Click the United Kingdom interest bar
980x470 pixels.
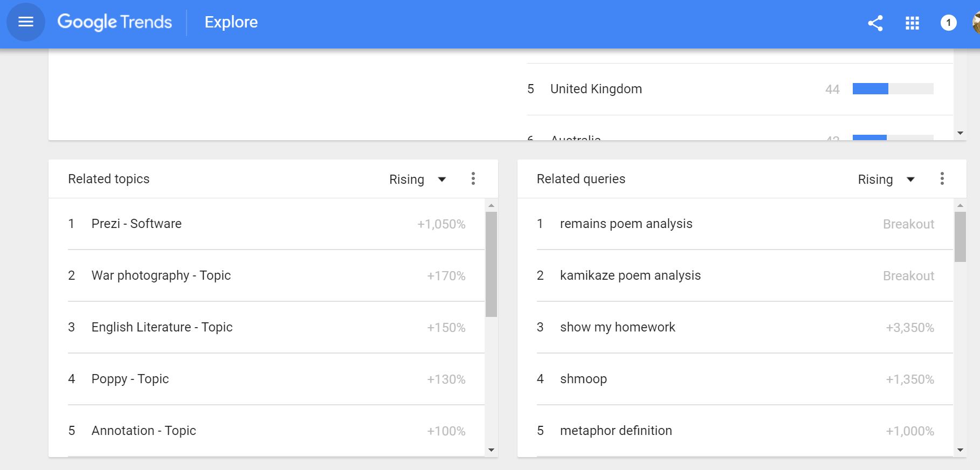tap(893, 89)
